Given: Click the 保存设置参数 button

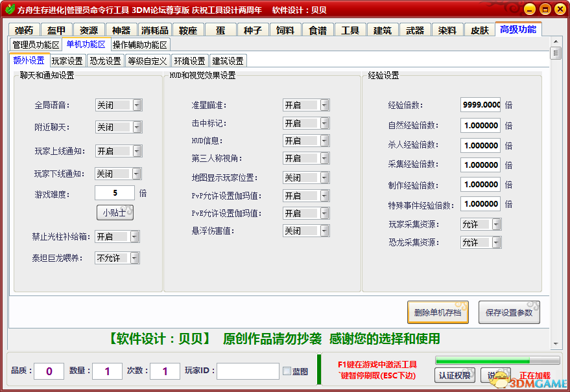Looking at the screenshot, I should pyautogui.click(x=509, y=312).
